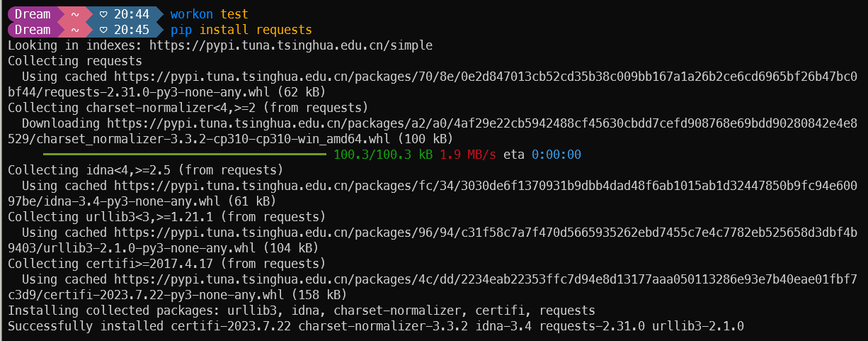Image resolution: width=868 pixels, height=341 pixels.
Task: Click the red 1.9 MB/s download speed
Action: pyautogui.click(x=468, y=155)
